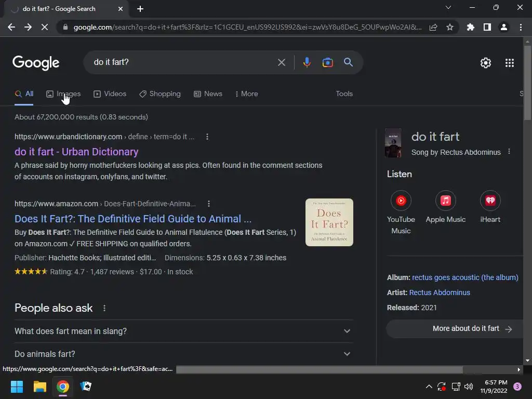Click the address bar URL

[248, 27]
